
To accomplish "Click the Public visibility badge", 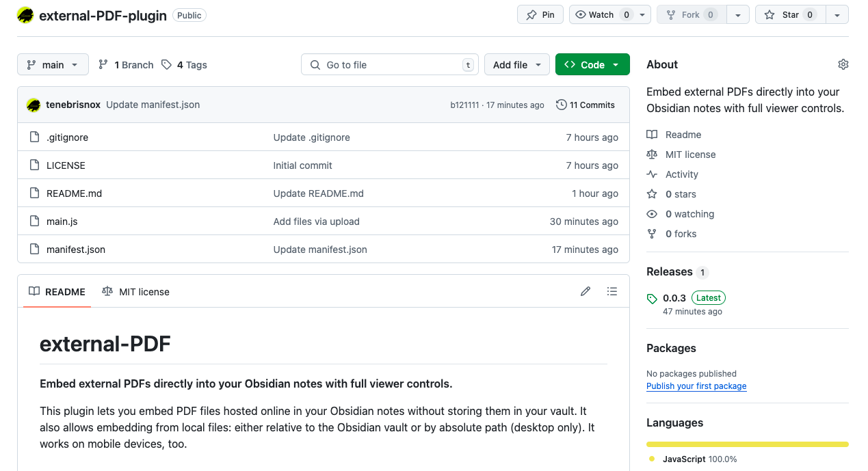I will [189, 15].
